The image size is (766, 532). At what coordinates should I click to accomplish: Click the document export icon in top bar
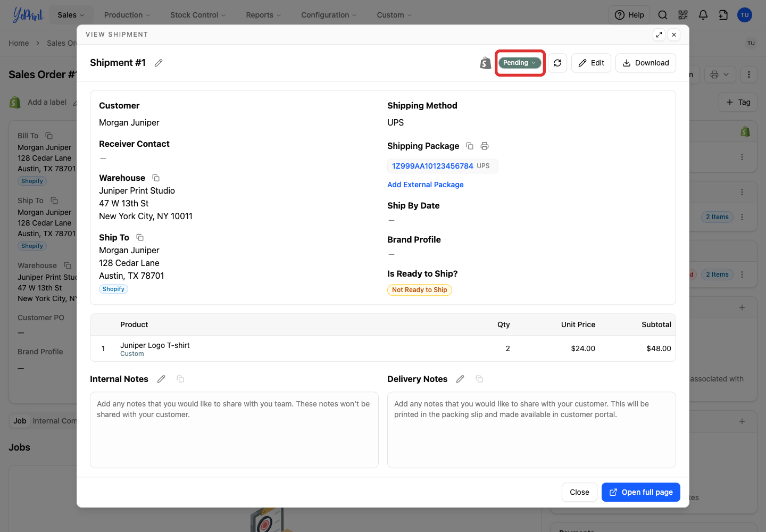723,15
